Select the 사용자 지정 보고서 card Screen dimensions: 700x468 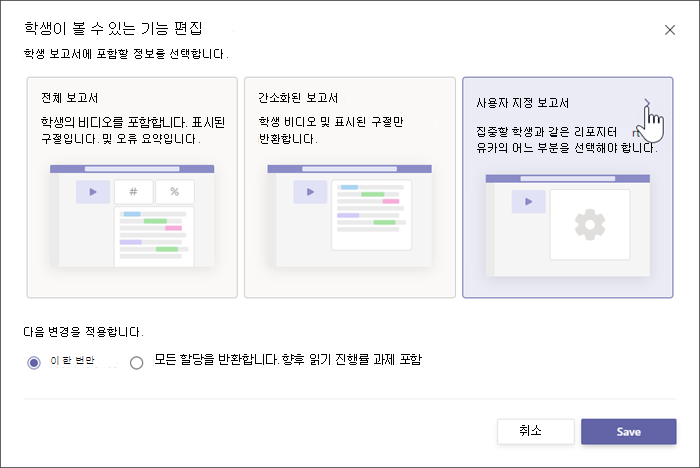(x=567, y=188)
